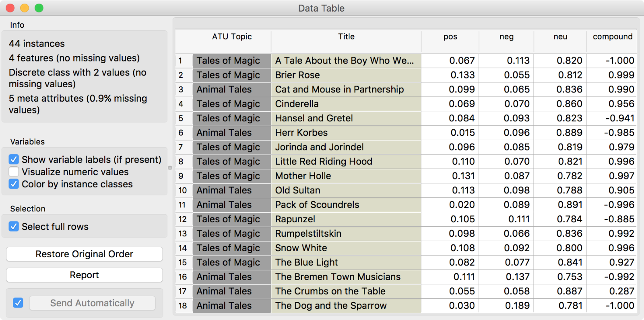Uncheck Select full rows option
Image resolution: width=644 pixels, height=320 pixels.
[x=14, y=227]
